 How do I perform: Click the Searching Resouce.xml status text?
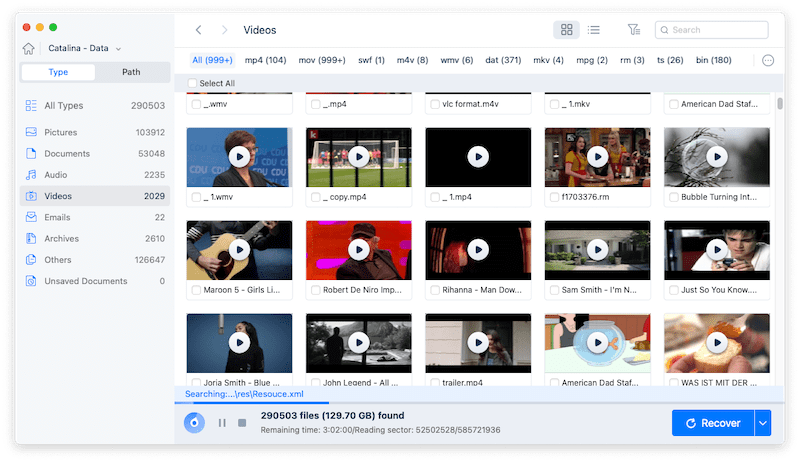pos(244,394)
